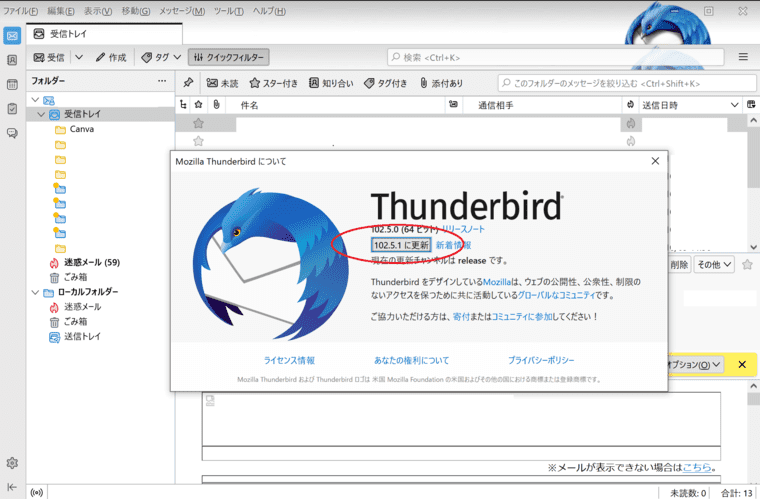Open column picker at list header end
The width and height of the screenshot is (760, 499).
tap(751, 105)
